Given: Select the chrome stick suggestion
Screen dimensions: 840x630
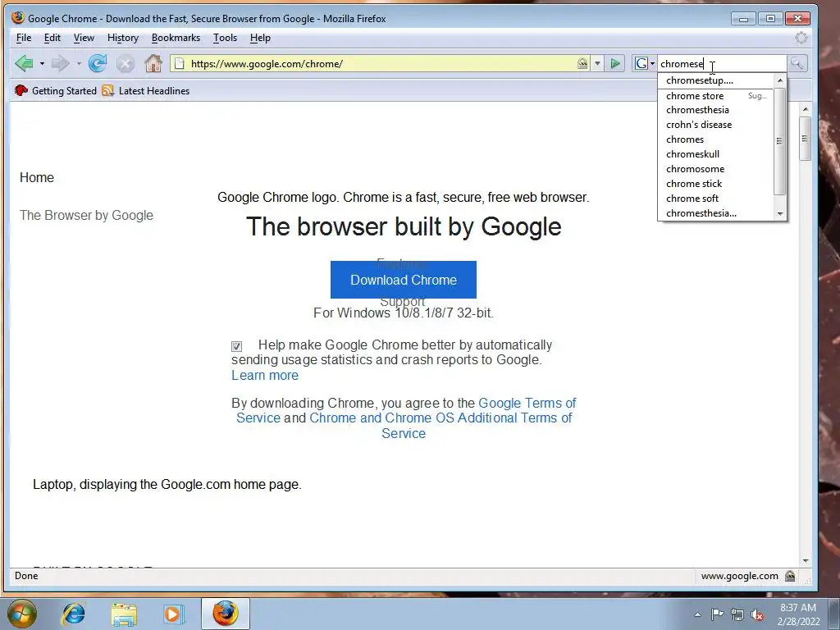Looking at the screenshot, I should coord(715,184).
